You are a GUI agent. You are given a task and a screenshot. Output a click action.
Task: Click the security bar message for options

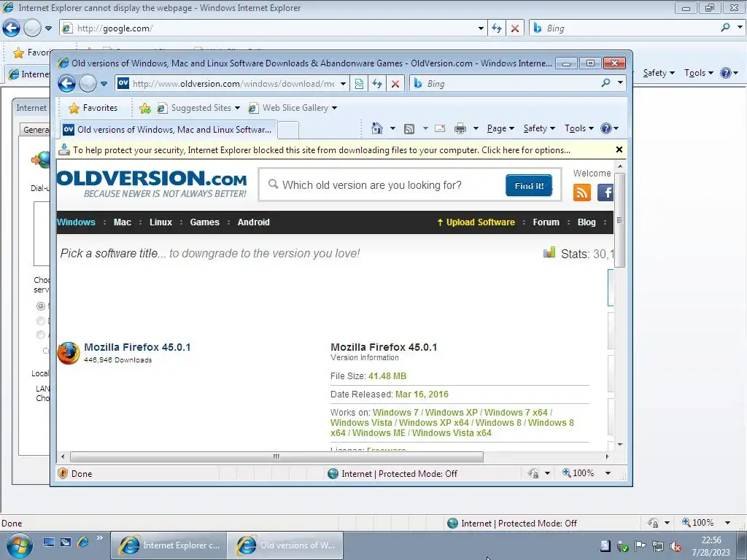[322, 150]
